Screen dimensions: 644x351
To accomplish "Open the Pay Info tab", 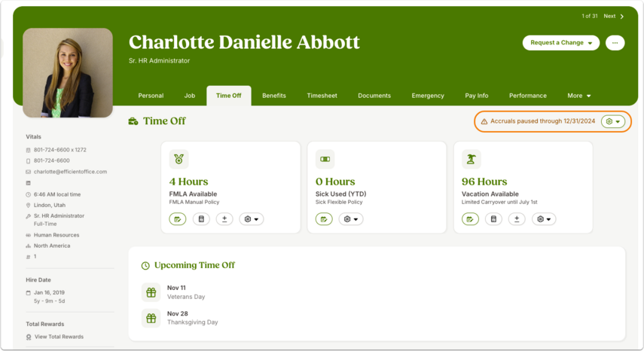I will click(477, 96).
